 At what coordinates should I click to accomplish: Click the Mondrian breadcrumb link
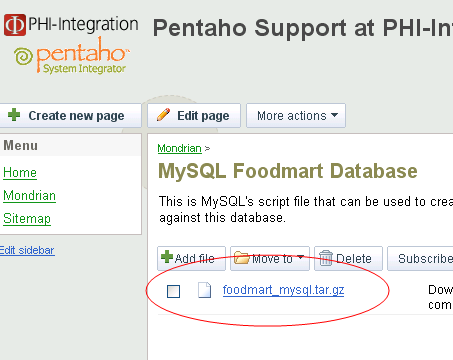tap(179, 148)
